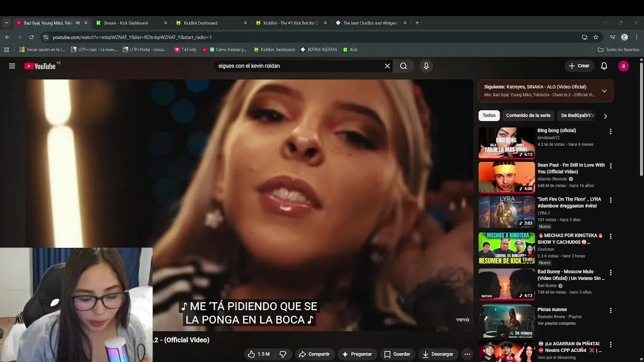The height and width of the screenshot is (362, 644).
Task: Click the magnifying glass search button
Action: point(404,66)
